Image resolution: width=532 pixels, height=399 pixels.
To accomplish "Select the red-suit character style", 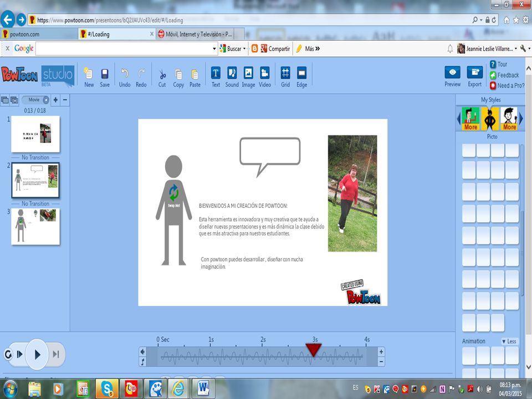I will coord(470,119).
